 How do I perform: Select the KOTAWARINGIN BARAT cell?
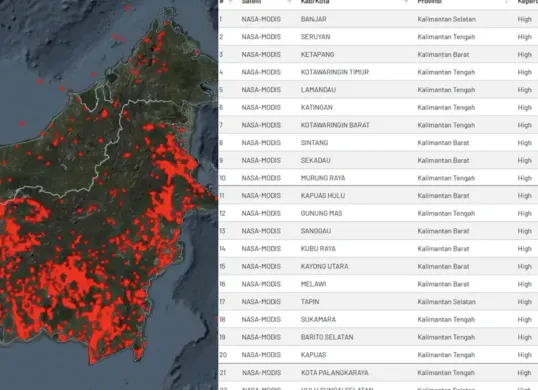coord(335,125)
